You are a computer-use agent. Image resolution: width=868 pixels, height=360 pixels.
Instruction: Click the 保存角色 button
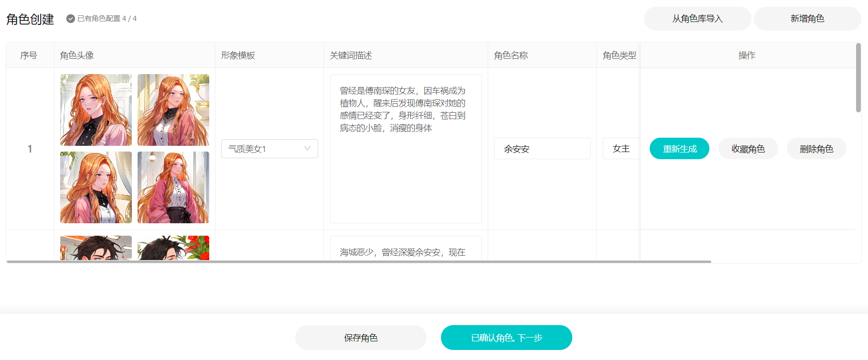[361, 338]
